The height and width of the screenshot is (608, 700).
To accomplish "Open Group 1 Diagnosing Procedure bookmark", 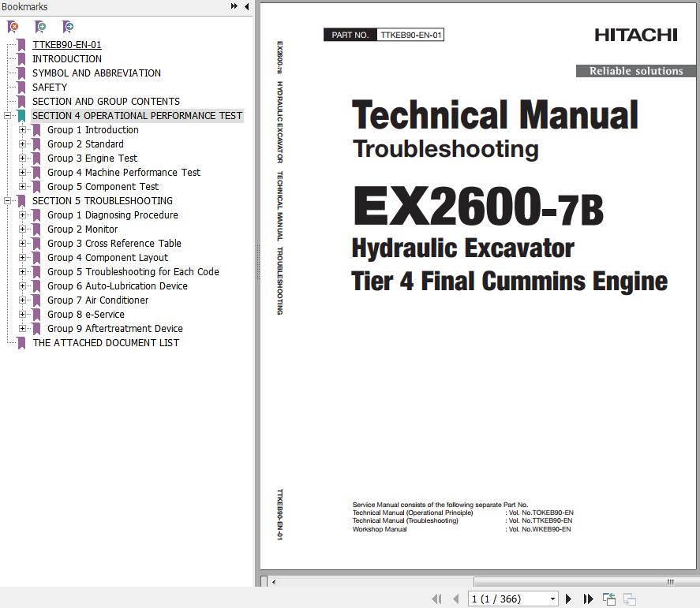I will pos(113,215).
